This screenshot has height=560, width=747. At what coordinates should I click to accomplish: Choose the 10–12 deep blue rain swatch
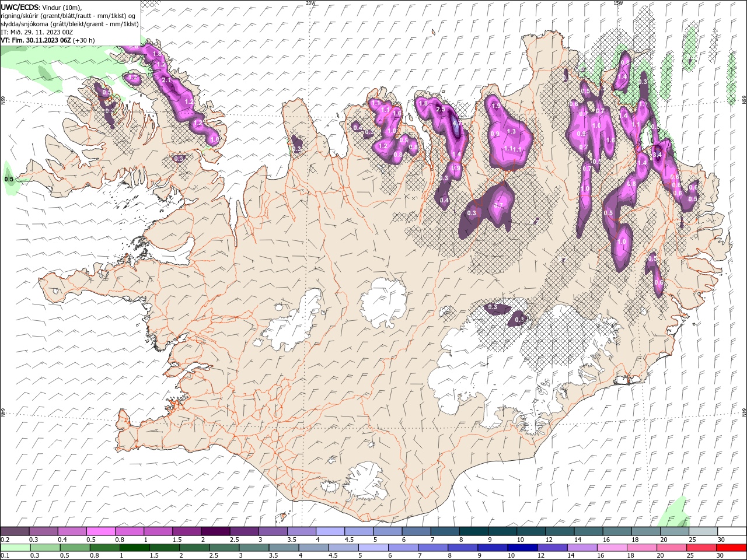(522, 548)
